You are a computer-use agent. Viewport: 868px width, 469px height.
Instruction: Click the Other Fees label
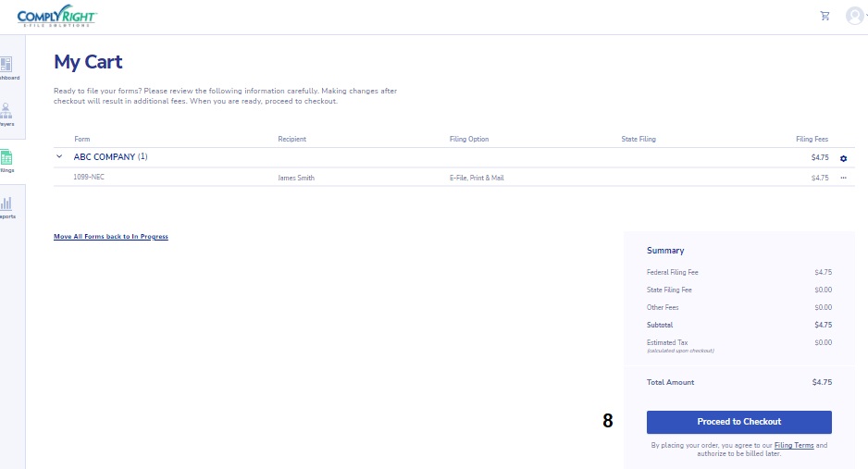coord(663,307)
